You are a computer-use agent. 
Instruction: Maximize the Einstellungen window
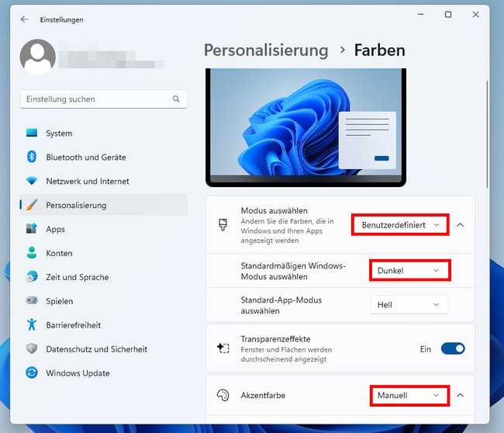pos(448,15)
